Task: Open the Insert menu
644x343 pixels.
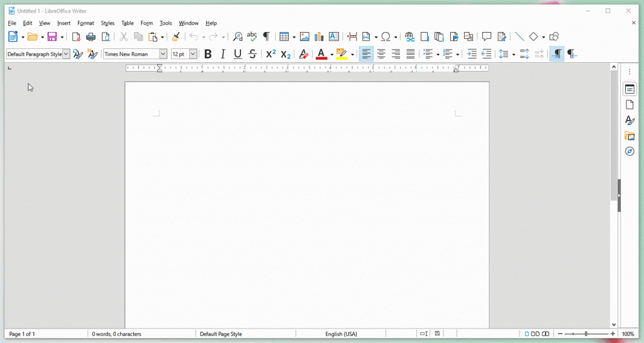Action: coord(64,23)
